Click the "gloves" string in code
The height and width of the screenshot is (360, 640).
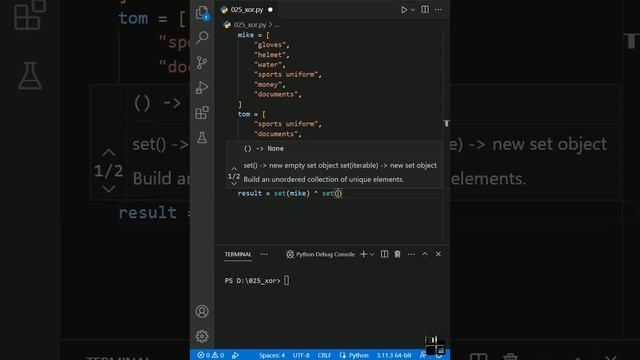click(270, 45)
